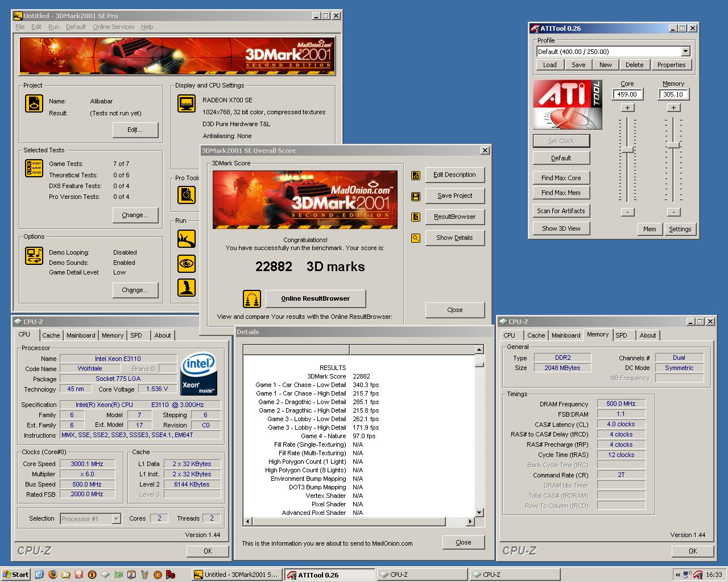The width and height of the screenshot is (728, 582).
Task: Click the Core clock slider handle
Action: click(x=627, y=149)
